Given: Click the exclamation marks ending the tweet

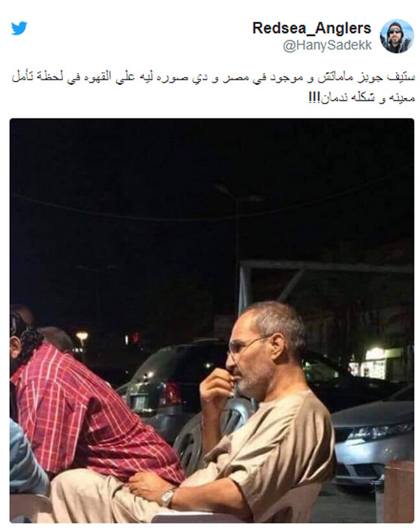Looking at the screenshot, I should [x=313, y=98].
